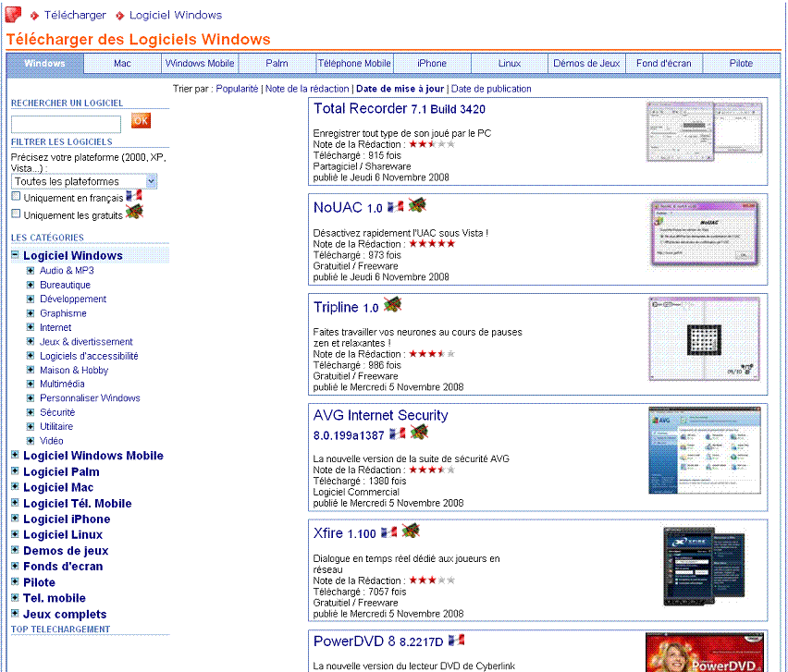Click French flag beside PowerDVD 8 title

(457, 640)
